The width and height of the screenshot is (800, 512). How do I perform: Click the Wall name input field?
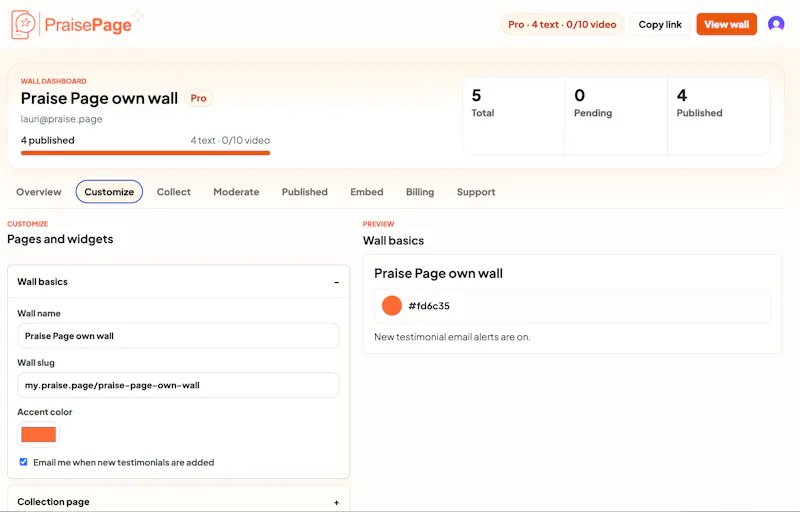tap(178, 336)
